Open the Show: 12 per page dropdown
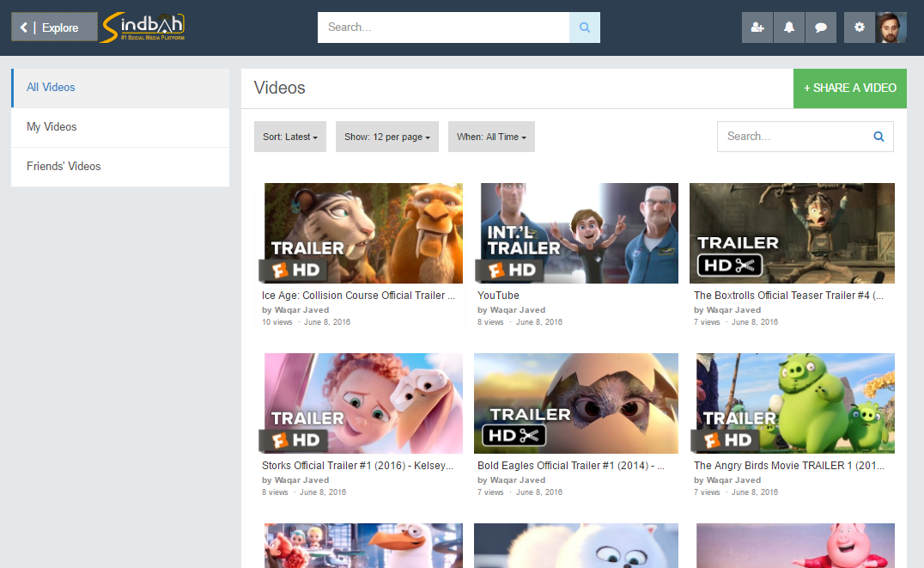Screen dimensions: 924x568 point(387,137)
